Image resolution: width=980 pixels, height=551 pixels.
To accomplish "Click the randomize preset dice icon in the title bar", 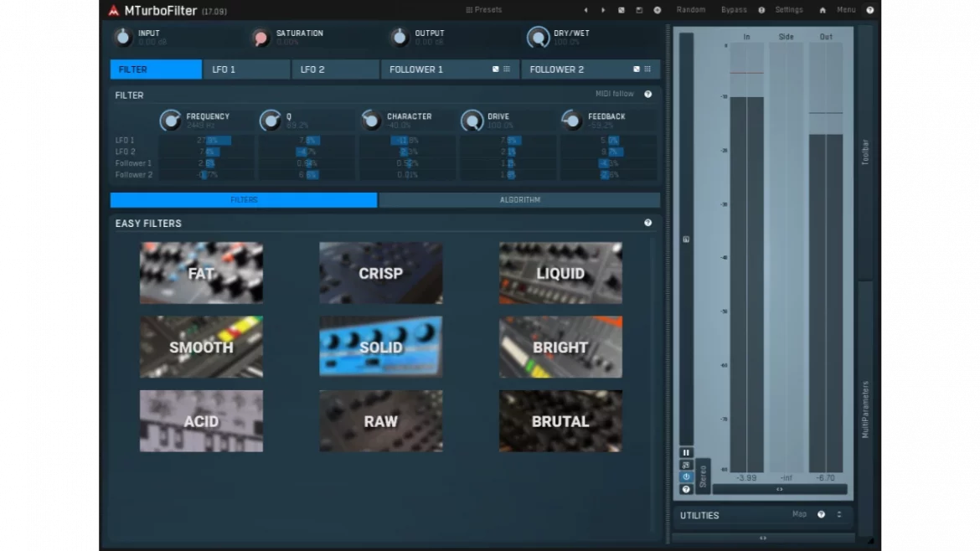I will coord(622,10).
